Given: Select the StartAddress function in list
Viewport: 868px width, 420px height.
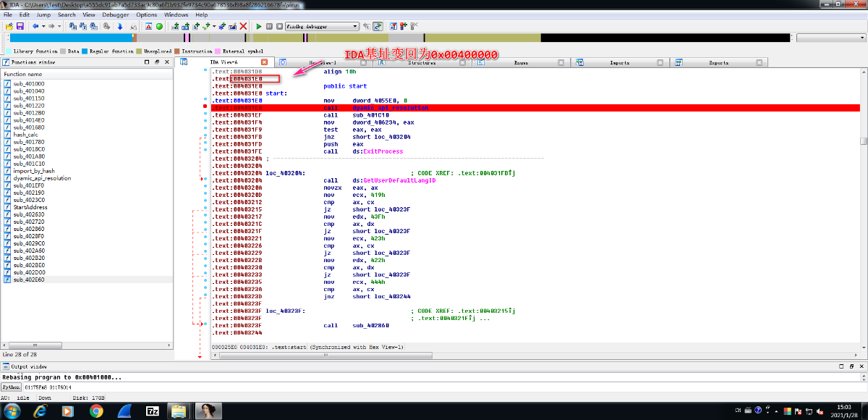Looking at the screenshot, I should pos(30,207).
